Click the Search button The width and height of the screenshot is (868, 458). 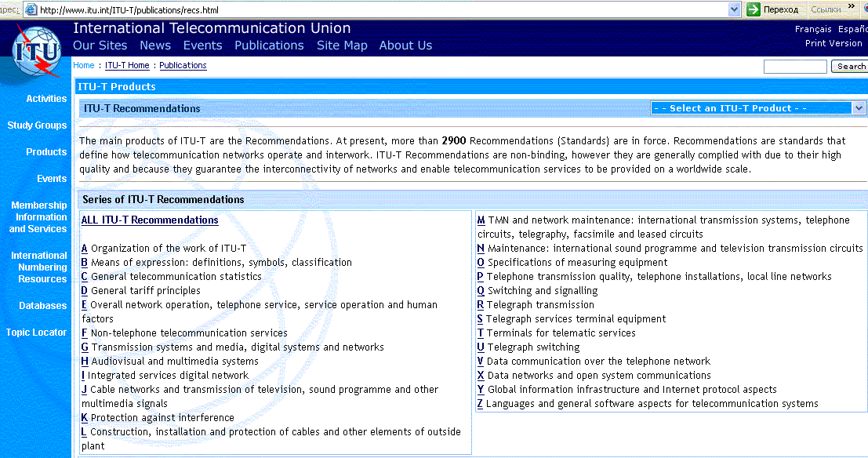[850, 67]
